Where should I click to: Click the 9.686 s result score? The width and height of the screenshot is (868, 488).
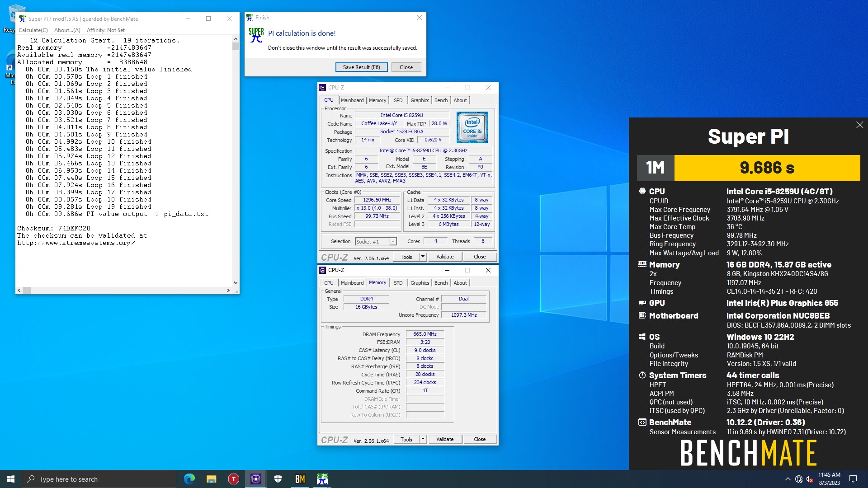(x=767, y=168)
